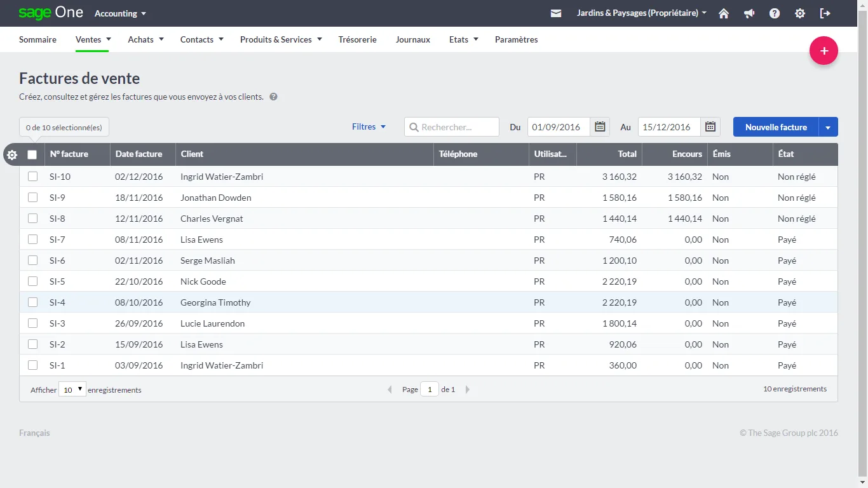Go to the home icon
This screenshot has height=488, width=868.
(724, 13)
